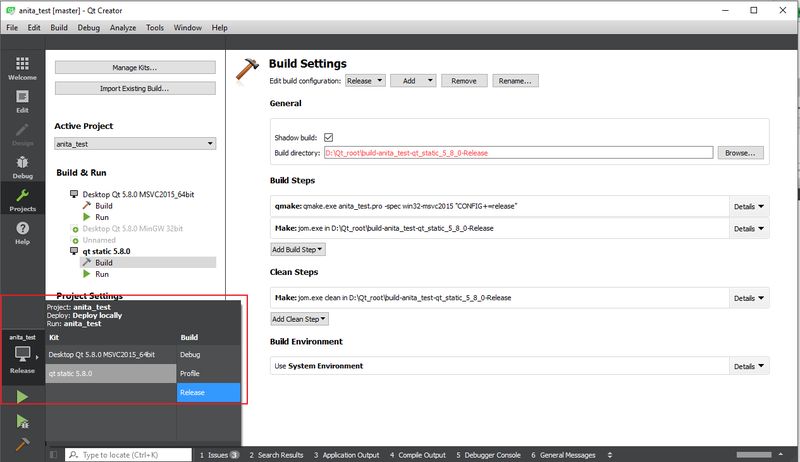Click the Rename configuration button
Viewport: 800px width, 462px height.
(515, 81)
